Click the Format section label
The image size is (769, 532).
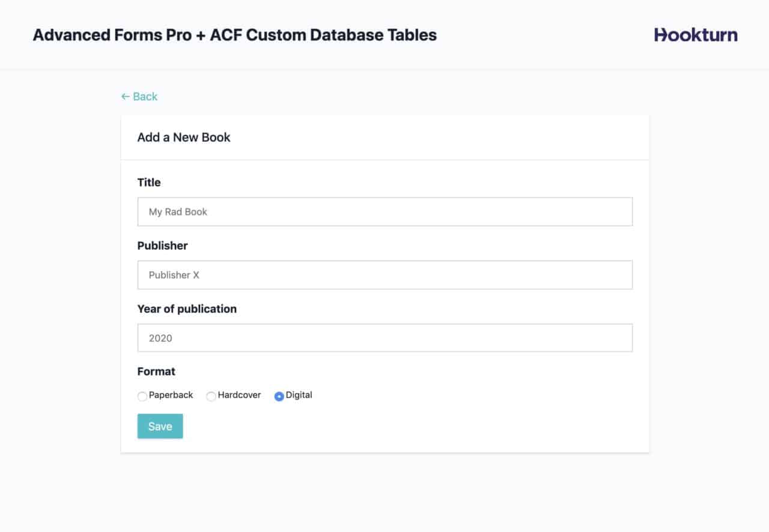tap(156, 371)
